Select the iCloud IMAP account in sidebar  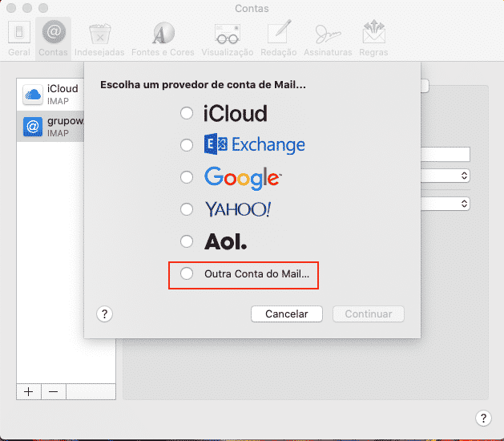[50, 95]
